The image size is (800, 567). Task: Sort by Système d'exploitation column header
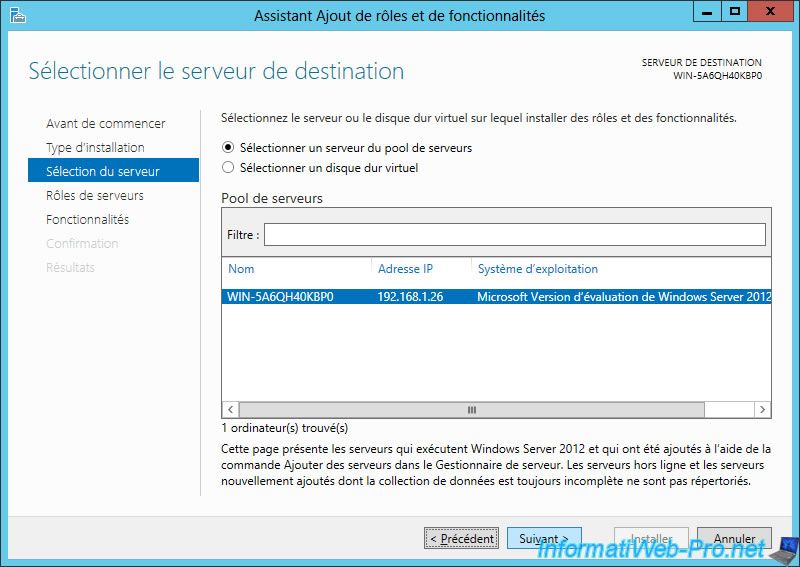(x=538, y=269)
